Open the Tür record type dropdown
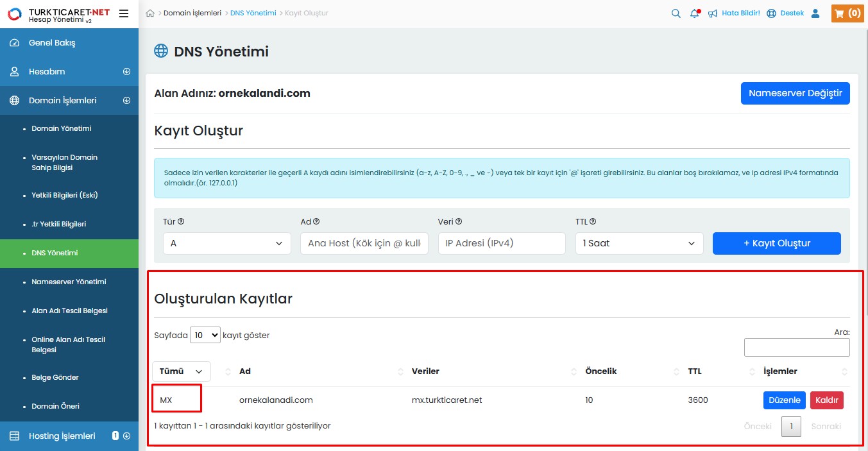Viewport: 868px width, 451px height. (227, 244)
